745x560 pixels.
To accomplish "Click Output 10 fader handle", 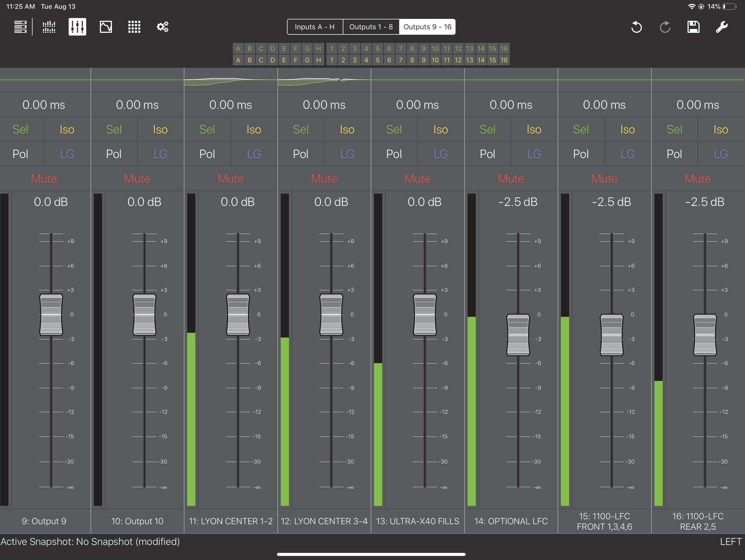I will coord(144,315).
